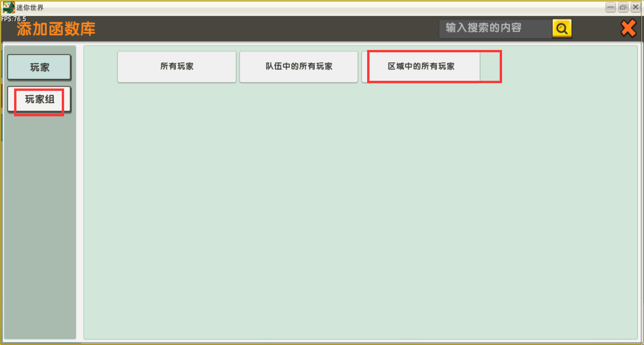Image resolution: width=644 pixels, height=345 pixels.
Task: Click the 添加函数库 header title
Action: pyautogui.click(x=56, y=29)
